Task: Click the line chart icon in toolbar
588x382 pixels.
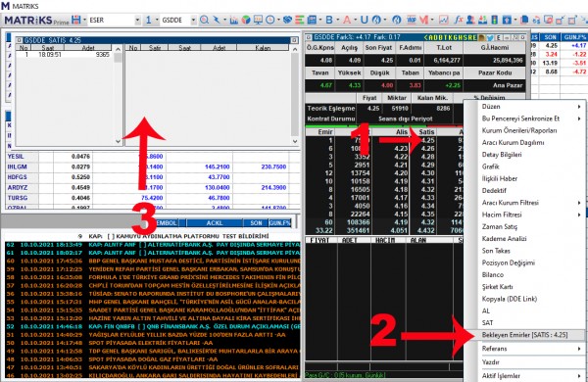Action: 444,20
